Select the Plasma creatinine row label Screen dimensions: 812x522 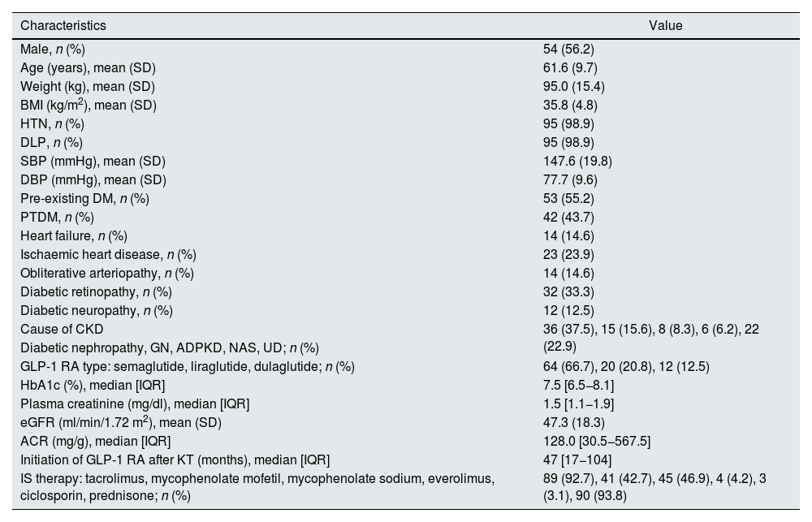(x=135, y=403)
